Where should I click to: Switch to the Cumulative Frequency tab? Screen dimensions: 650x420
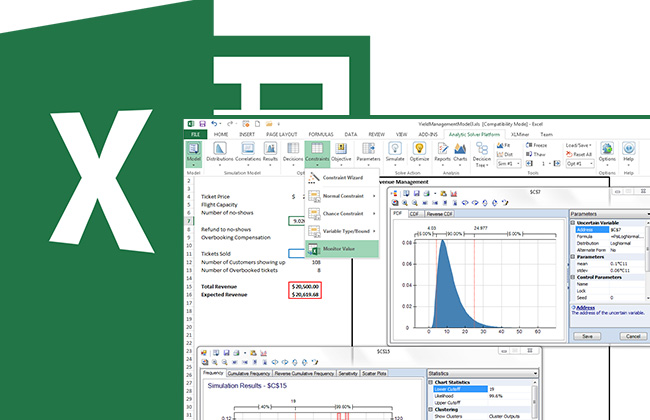[x=249, y=374]
